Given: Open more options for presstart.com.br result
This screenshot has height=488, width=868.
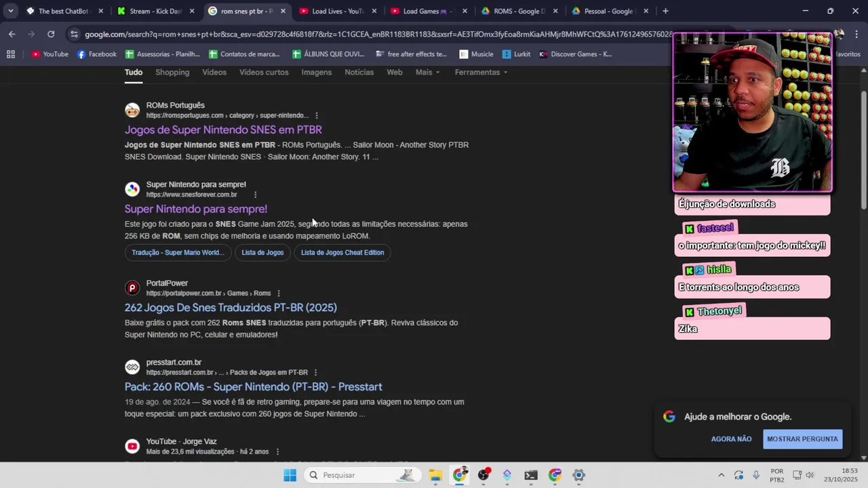Looking at the screenshot, I should click(x=315, y=373).
